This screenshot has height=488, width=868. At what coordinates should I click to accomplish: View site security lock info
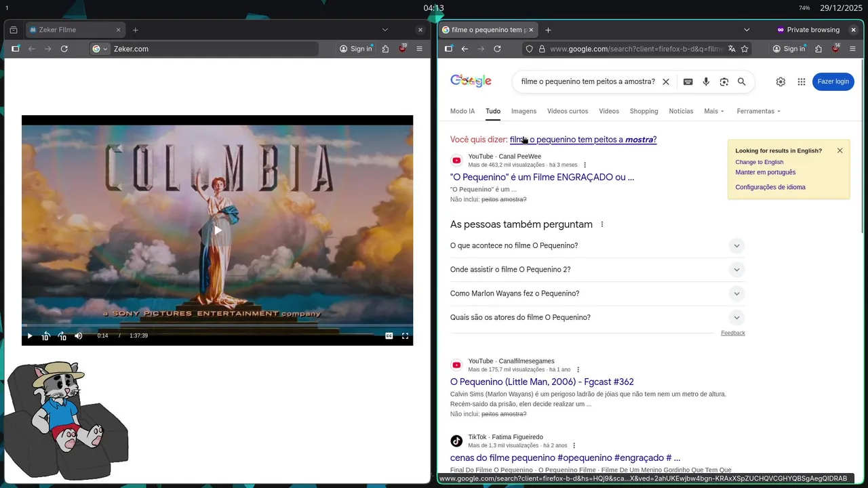[x=542, y=49]
